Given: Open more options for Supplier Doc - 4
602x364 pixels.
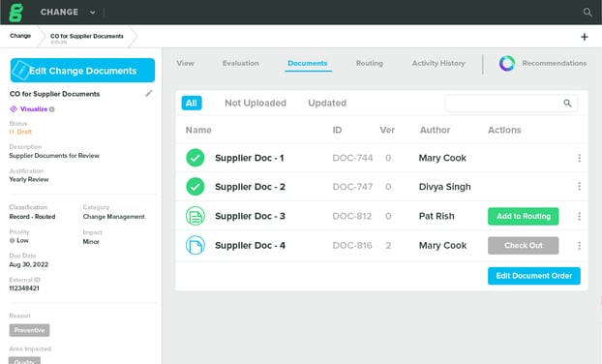Looking at the screenshot, I should point(579,245).
